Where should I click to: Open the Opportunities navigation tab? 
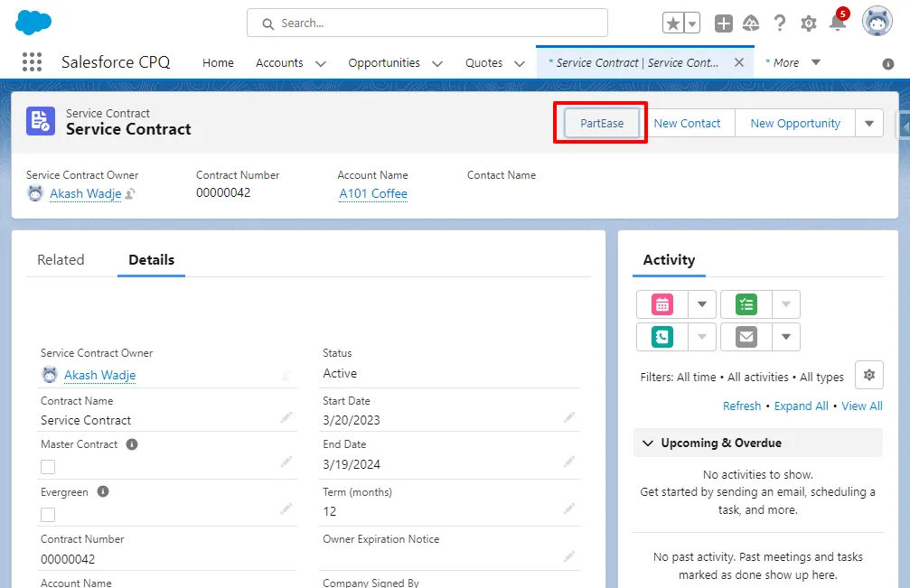[384, 62]
